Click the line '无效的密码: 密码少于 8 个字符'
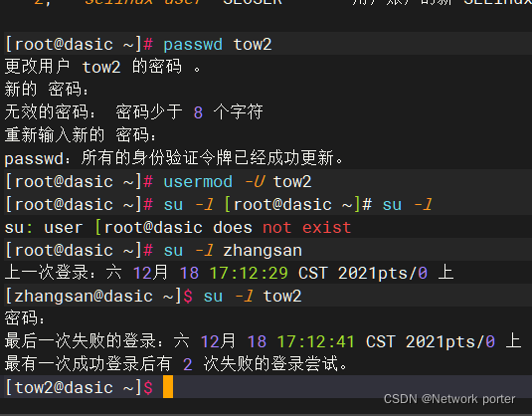The image size is (532, 416). 133,112
